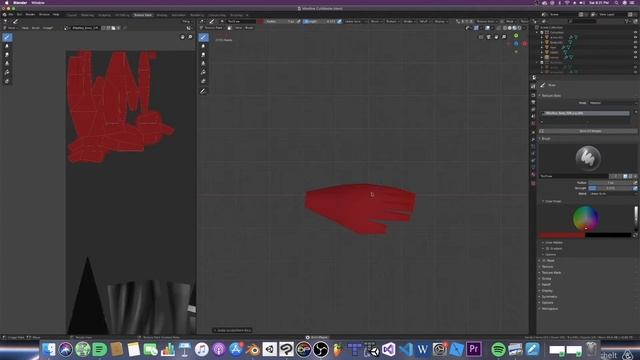This screenshot has width=640, height=360.
Task: Select the Fill tool in the image editor toolbar
Action: pos(7,72)
